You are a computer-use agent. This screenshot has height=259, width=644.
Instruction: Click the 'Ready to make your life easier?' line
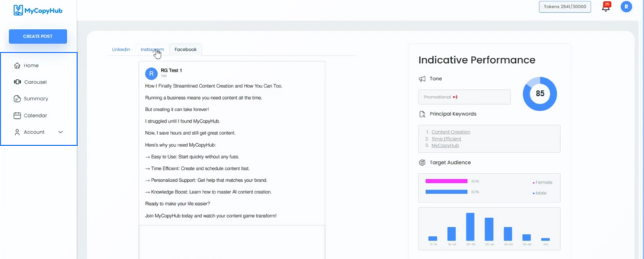coord(178,204)
